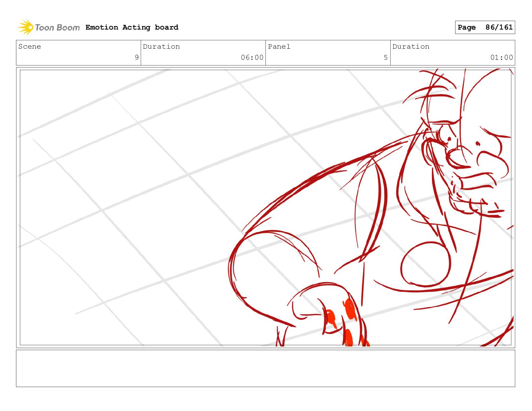This screenshot has height=411, width=532.
Task: Click the Duration label next to Scene
Action: 161,47
